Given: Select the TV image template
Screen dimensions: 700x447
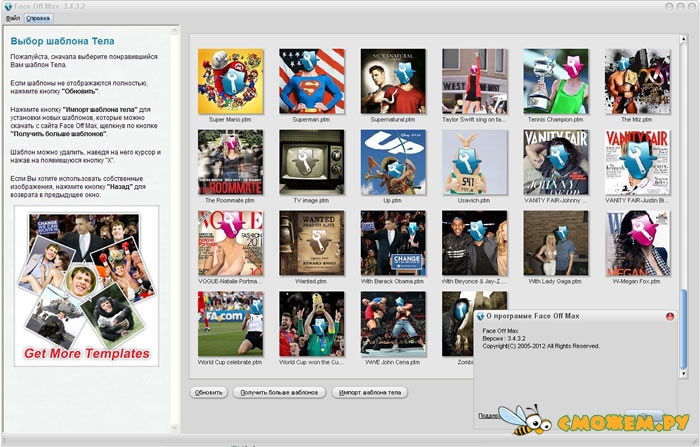Looking at the screenshot, I should pyautogui.click(x=312, y=162).
